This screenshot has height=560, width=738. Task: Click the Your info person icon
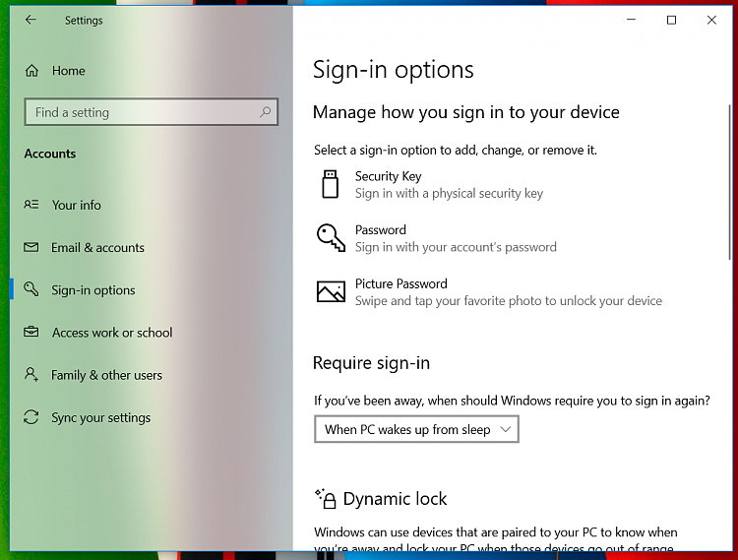tap(31, 205)
